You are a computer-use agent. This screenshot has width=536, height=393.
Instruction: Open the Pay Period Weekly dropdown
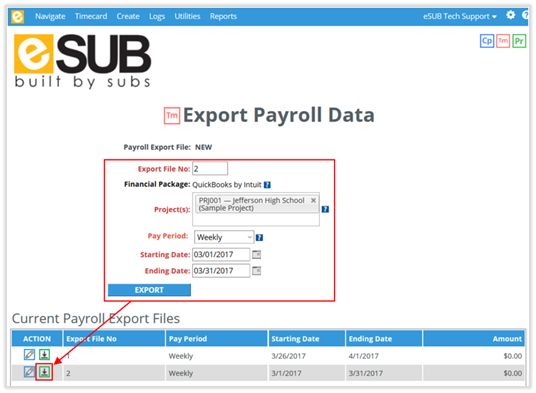[x=224, y=237]
